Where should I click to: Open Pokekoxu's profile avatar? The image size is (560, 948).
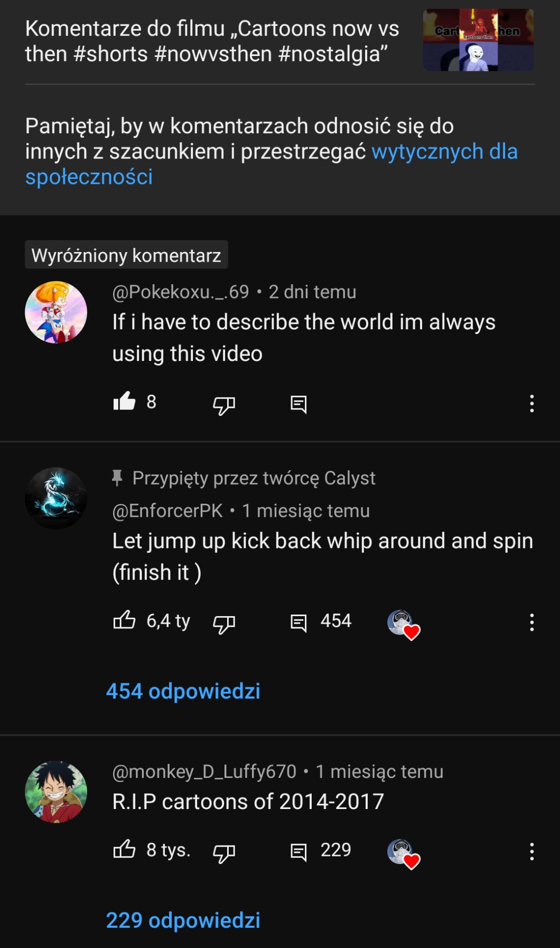point(56,312)
